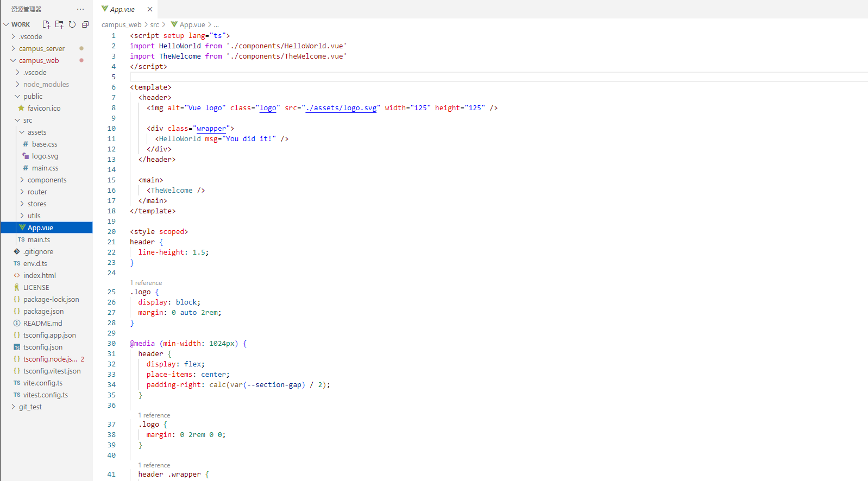Open favicon.ico in the file tree
This screenshot has height=481, width=868.
(44, 109)
